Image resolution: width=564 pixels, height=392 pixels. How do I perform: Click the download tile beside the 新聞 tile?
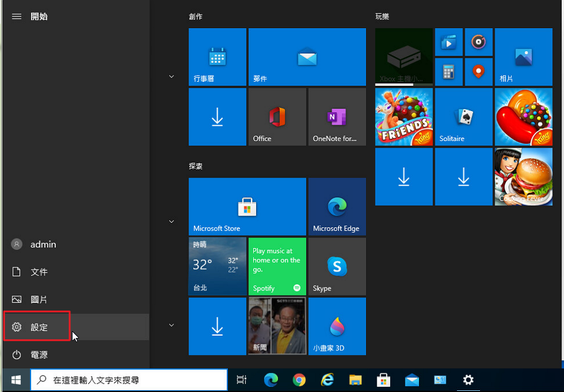click(217, 326)
